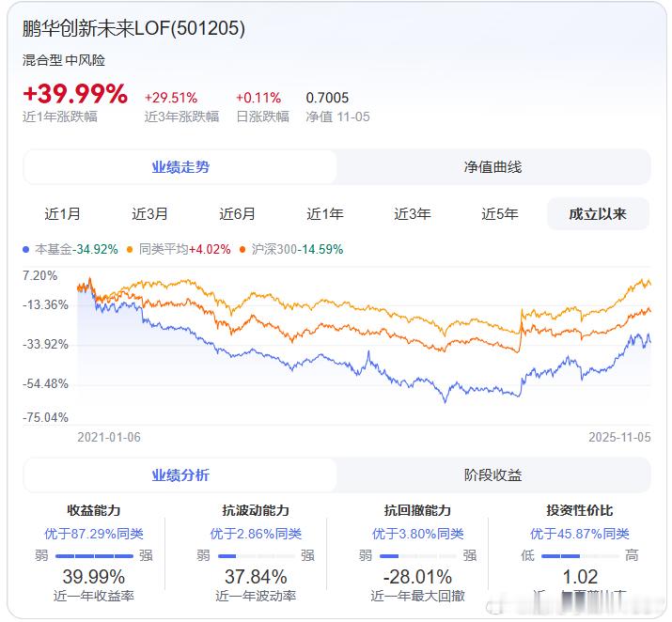Click the 39.99% 近一年收益率 value
672x622 pixels.
coord(94,577)
